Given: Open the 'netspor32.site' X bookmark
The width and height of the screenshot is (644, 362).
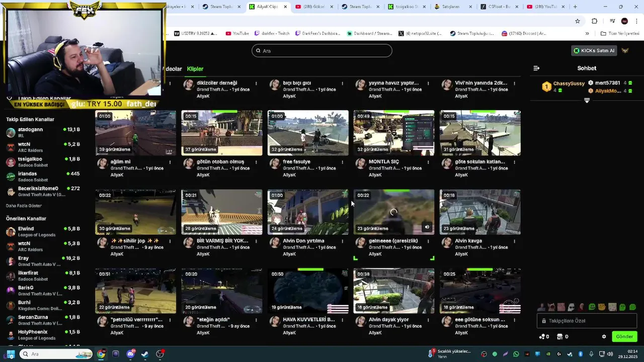Looking at the screenshot, I should [420, 34].
